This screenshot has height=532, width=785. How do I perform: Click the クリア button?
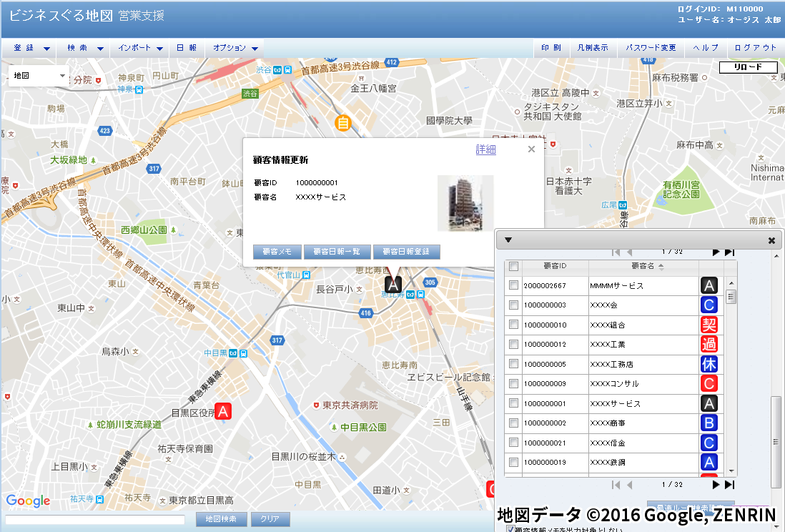tap(270, 519)
